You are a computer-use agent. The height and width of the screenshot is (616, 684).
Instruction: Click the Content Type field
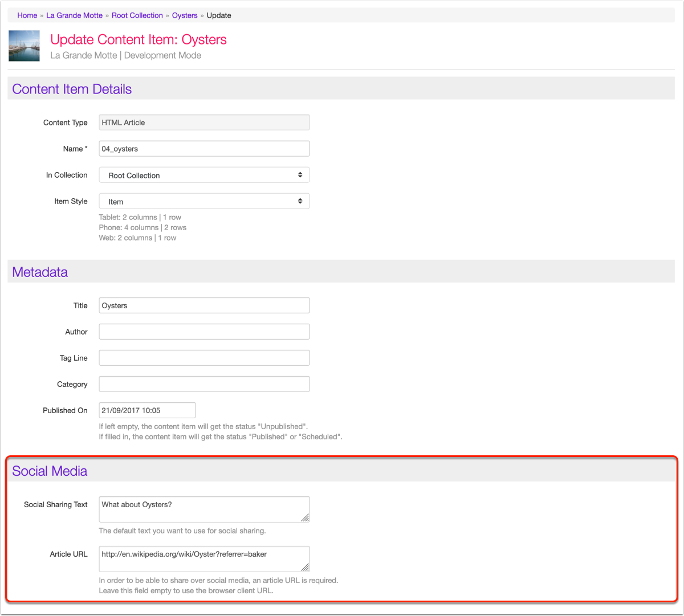pos(204,123)
